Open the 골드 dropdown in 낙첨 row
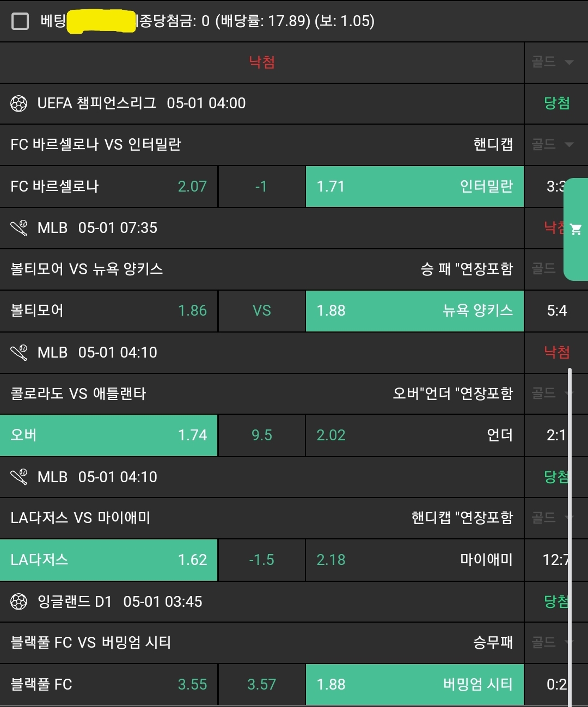Viewport: 588px width, 707px height. pyautogui.click(x=553, y=62)
